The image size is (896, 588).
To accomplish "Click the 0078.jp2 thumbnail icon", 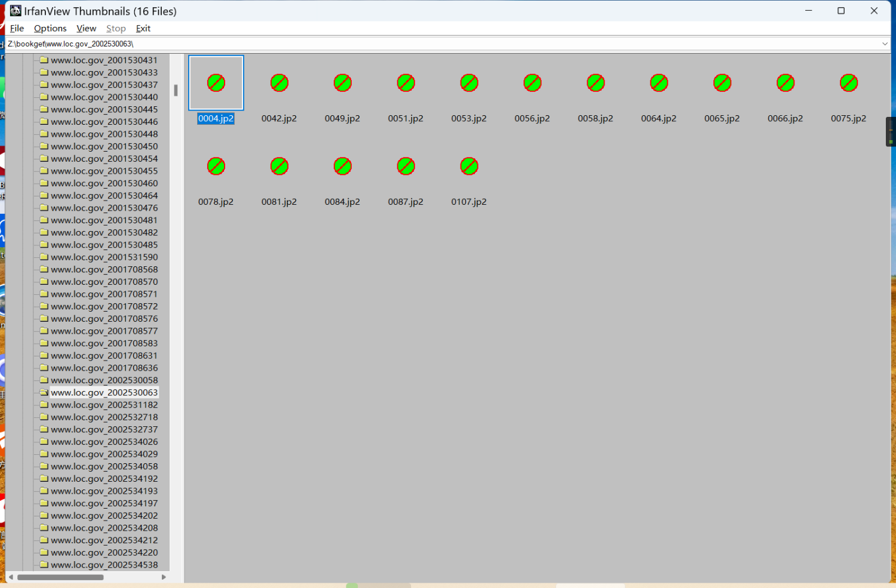I will (x=216, y=167).
